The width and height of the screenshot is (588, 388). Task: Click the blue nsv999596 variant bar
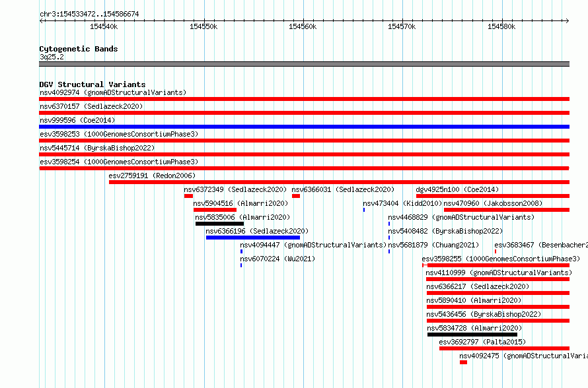click(x=304, y=127)
